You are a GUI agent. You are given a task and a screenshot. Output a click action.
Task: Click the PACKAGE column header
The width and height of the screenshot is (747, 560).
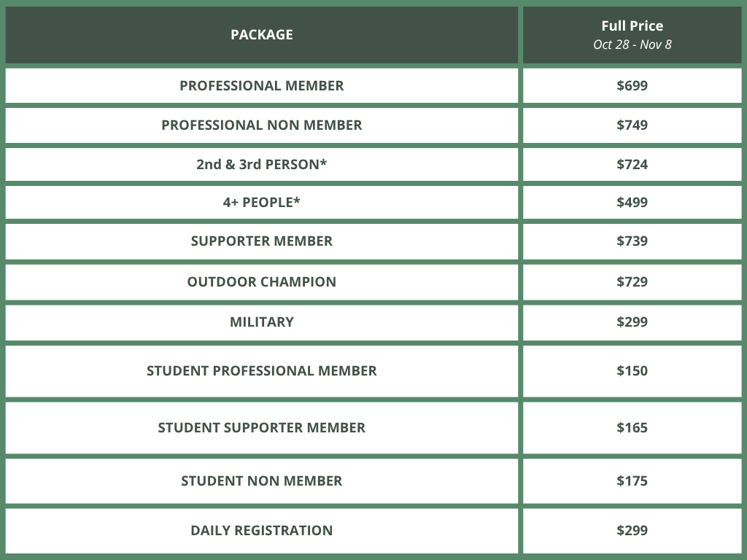point(261,34)
